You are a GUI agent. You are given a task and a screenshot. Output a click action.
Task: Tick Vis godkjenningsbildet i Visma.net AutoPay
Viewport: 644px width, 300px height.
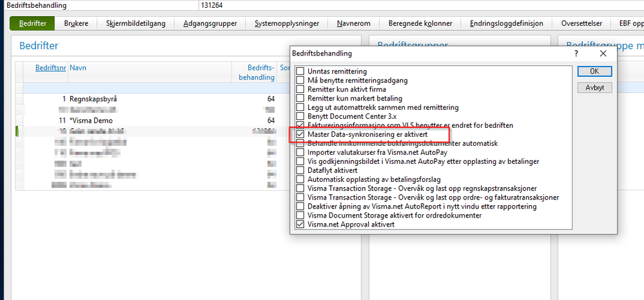click(300, 161)
